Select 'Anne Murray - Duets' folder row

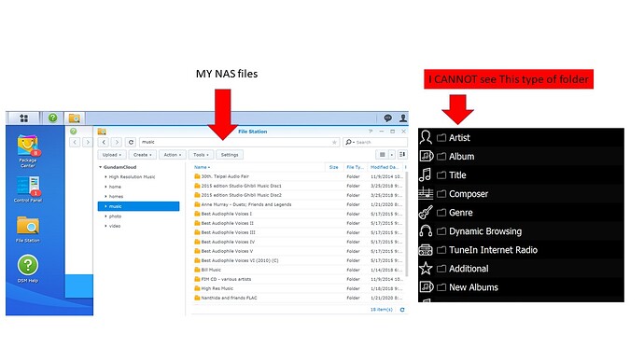click(298, 204)
